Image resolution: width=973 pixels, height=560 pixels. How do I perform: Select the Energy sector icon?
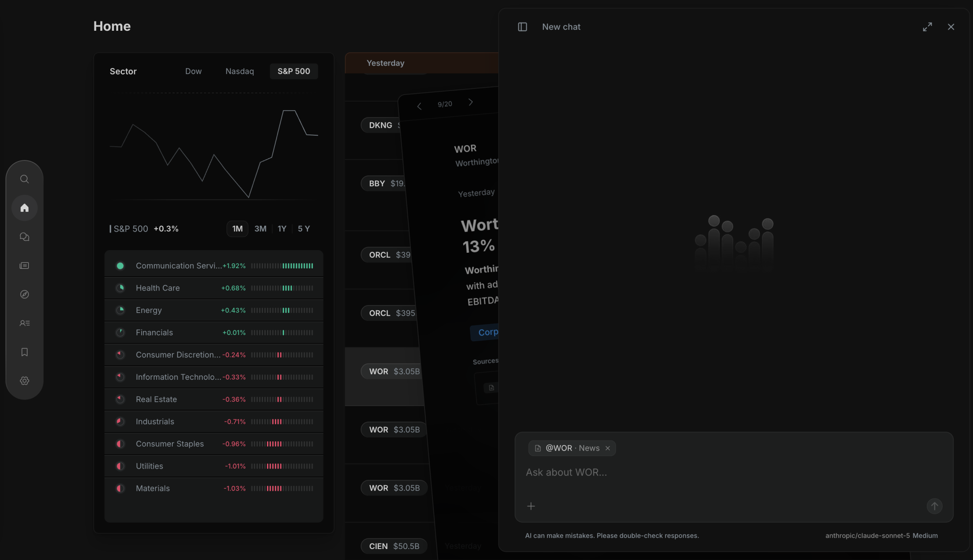point(120,310)
